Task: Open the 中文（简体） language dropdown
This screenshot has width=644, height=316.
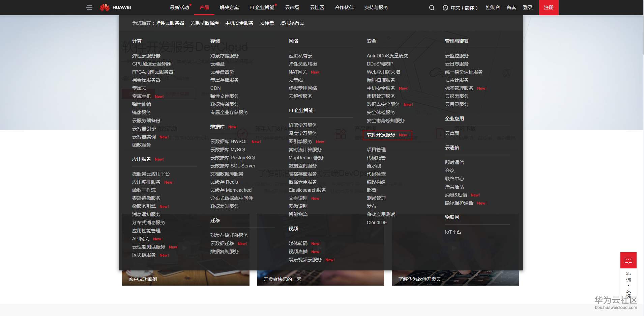Action: (x=464, y=7)
